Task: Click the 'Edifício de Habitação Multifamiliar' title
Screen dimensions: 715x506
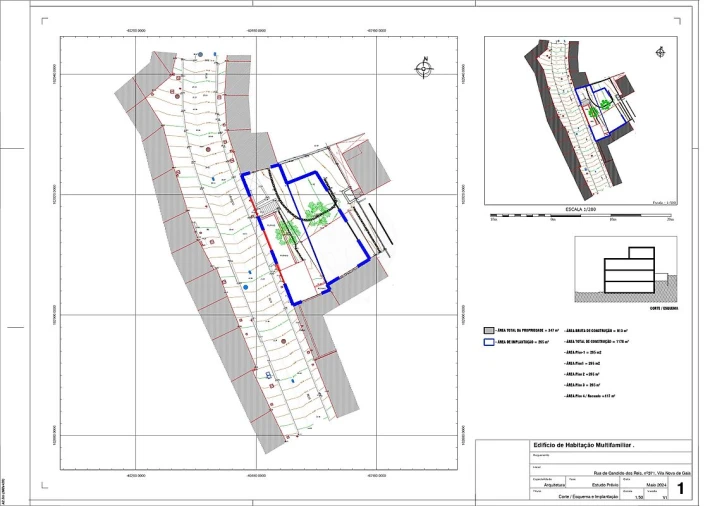Action: click(x=585, y=444)
